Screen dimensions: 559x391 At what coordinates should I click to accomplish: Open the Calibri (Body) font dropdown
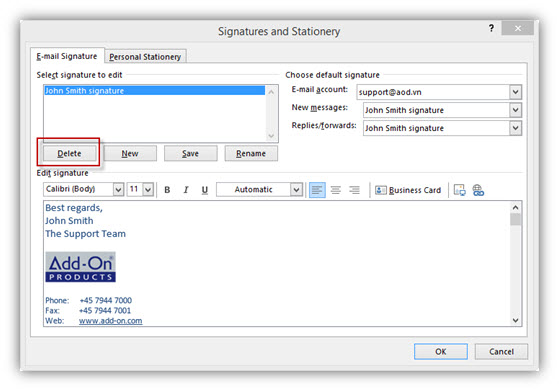[118, 190]
